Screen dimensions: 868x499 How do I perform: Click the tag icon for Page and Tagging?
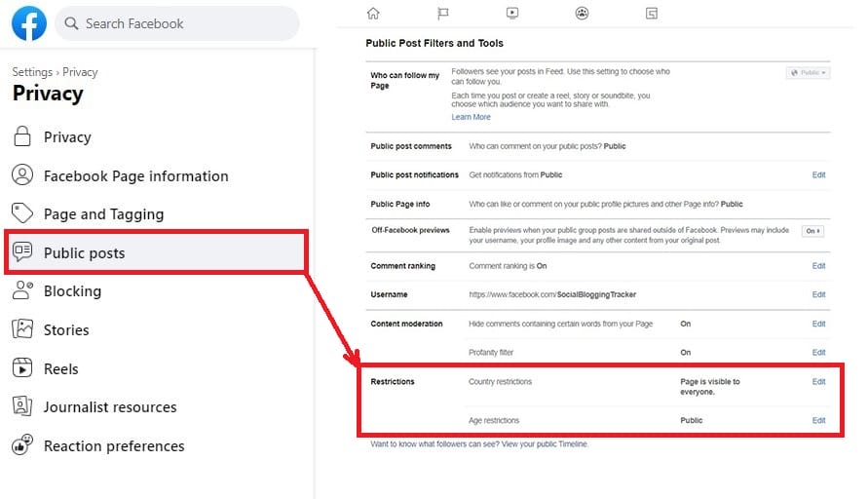tap(22, 213)
